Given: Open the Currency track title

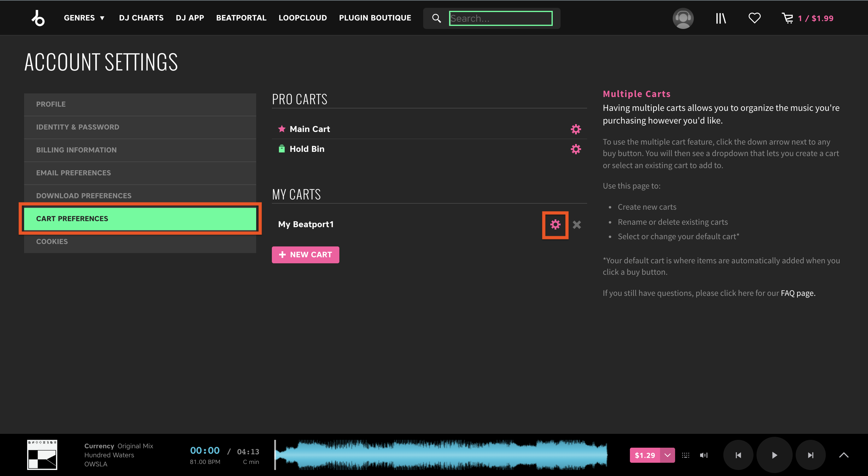Looking at the screenshot, I should (x=99, y=446).
